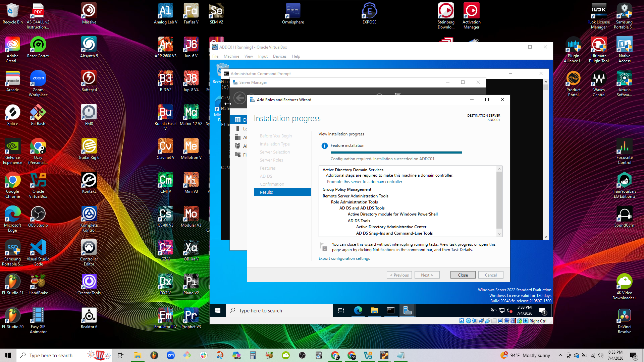Open File Explorer in the guest taskbar

(x=374, y=311)
